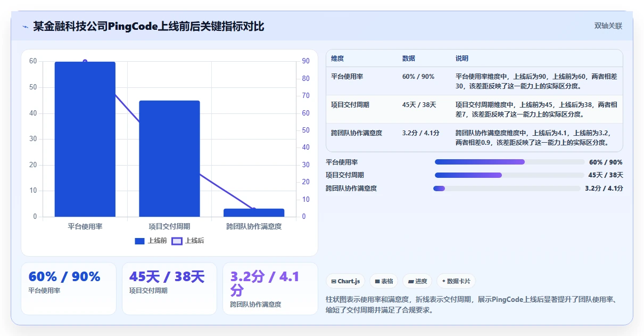Image resolution: width=644 pixels, height=336 pixels.
Task: Click the 3.2分 / 4.1分 value beside progress bar
Action: 604,189
